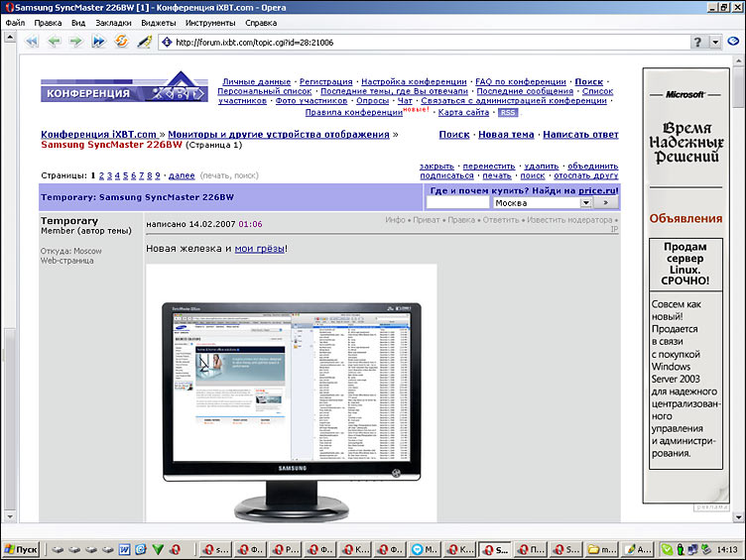Click the blue quick launch icon after Word
Image resolution: width=746 pixels, height=560 pixels.
[141, 549]
